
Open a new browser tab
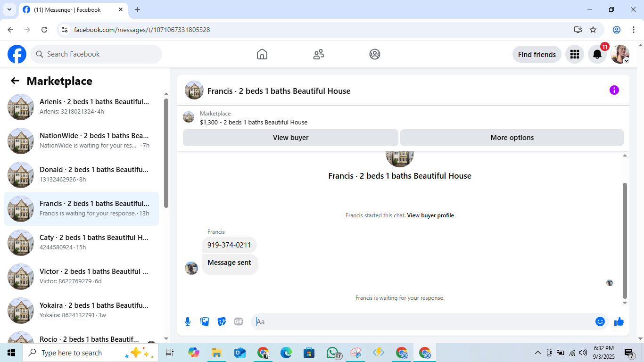138,9
